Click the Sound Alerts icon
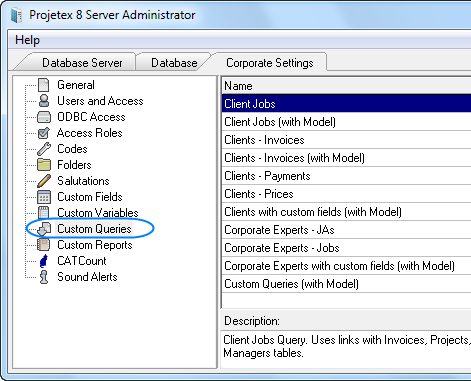 tap(44, 277)
